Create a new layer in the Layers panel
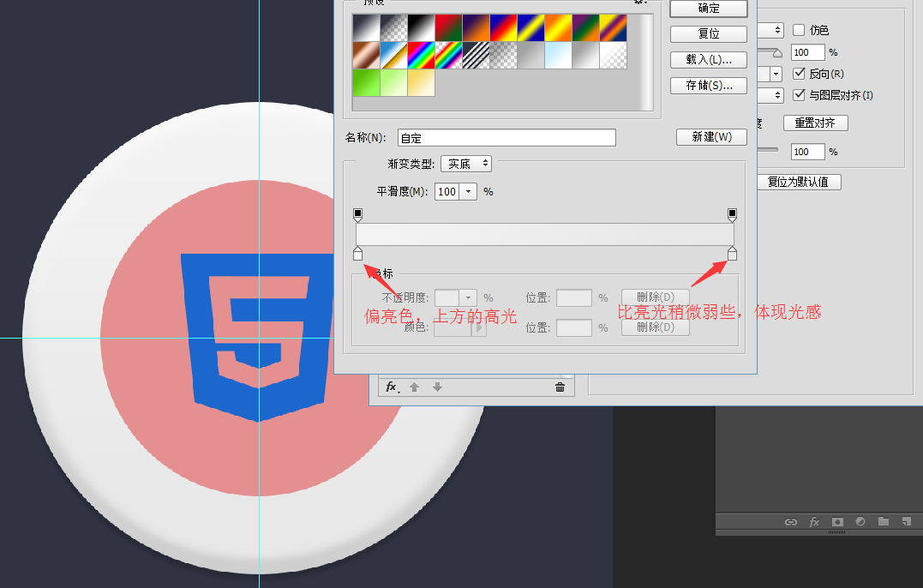This screenshot has height=588, width=923. 907,521
